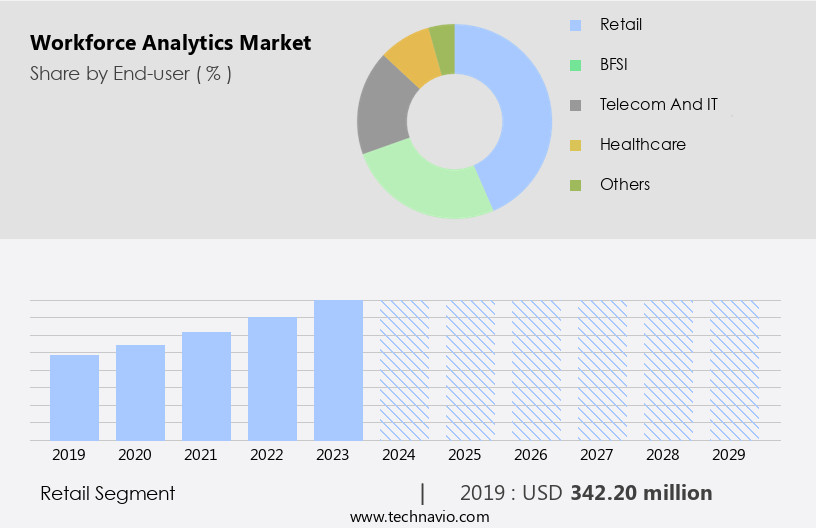
Task: Click the Retail legend color swatch
Action: pos(575,25)
